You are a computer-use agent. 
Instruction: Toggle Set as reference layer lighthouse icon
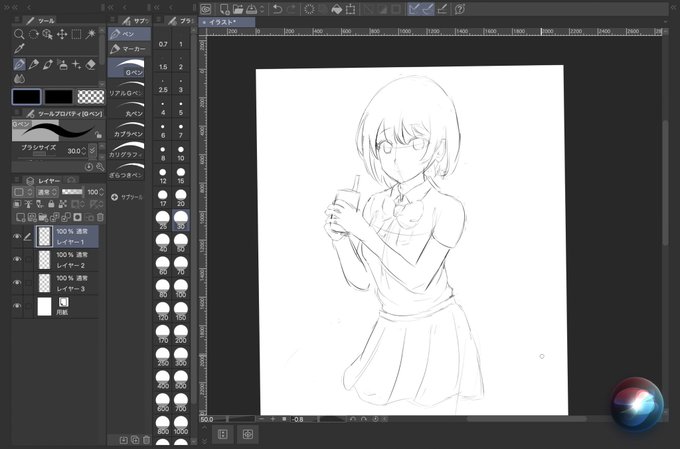pos(29,204)
